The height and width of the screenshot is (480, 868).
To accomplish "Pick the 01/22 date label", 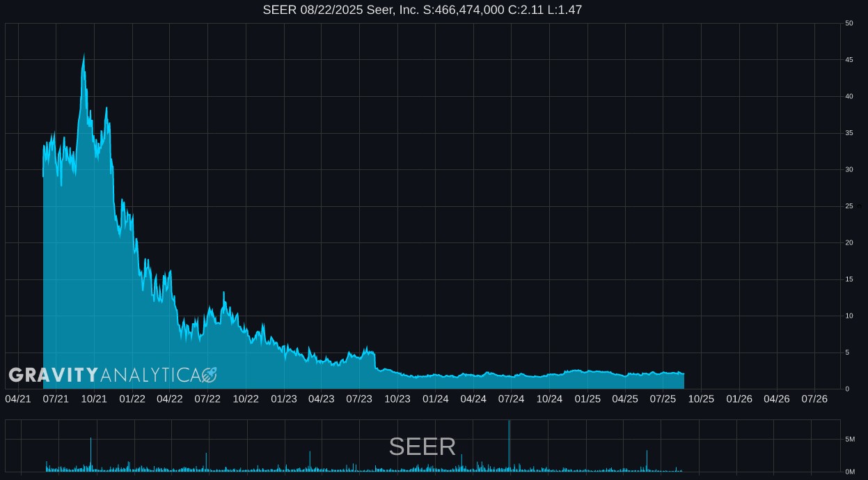I will pyautogui.click(x=132, y=398).
